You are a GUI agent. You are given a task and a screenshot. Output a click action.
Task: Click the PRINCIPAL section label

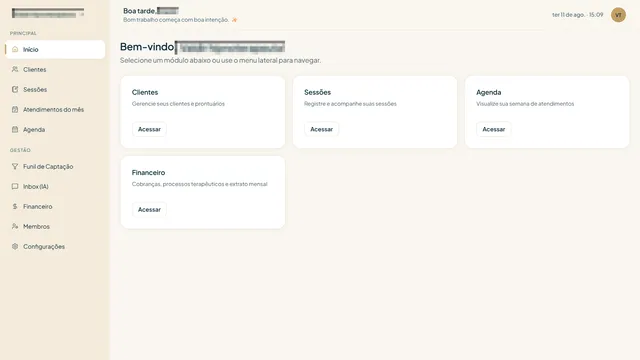click(x=23, y=33)
